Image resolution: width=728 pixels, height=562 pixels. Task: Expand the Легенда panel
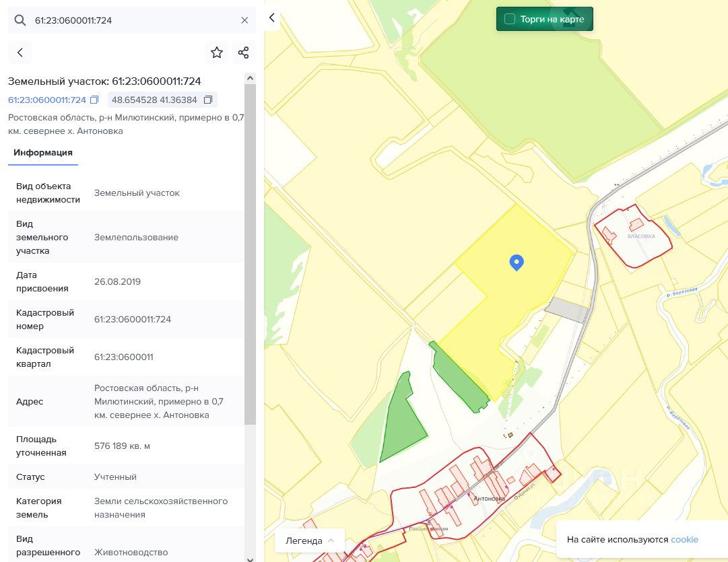click(x=310, y=540)
